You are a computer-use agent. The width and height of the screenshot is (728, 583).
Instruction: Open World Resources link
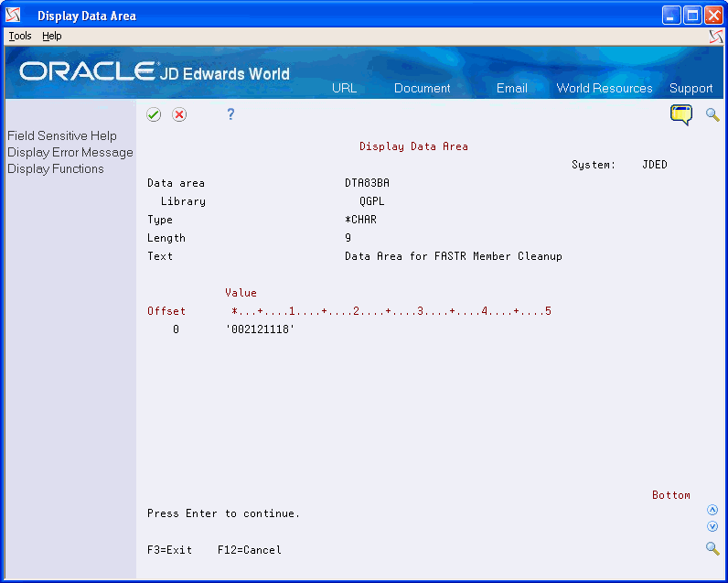click(x=604, y=88)
